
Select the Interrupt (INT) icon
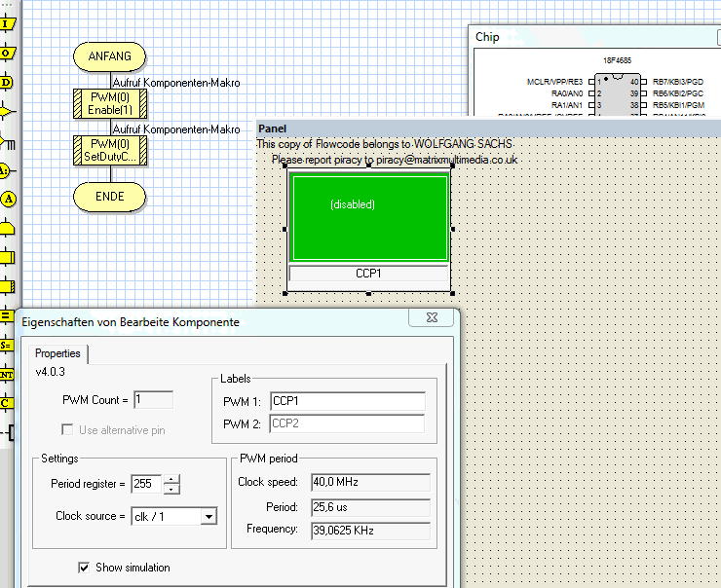[6, 375]
